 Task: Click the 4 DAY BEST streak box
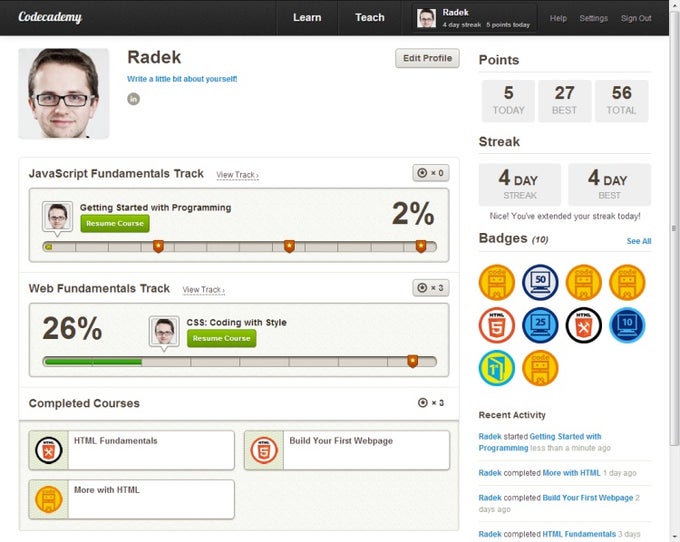click(x=609, y=184)
